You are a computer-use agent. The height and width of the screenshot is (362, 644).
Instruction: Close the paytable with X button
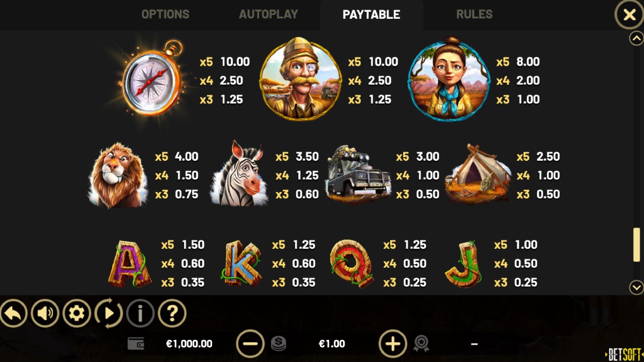[629, 15]
